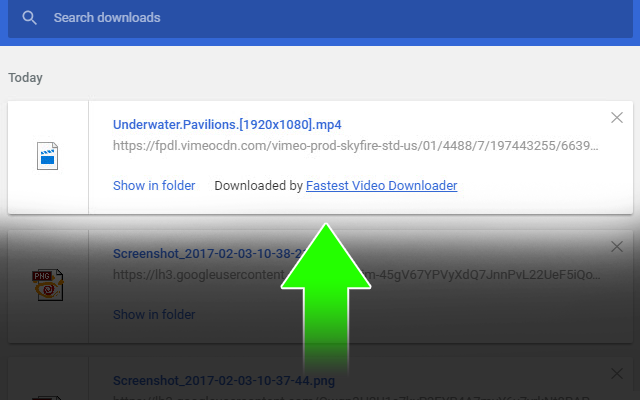Click the vimeocdn source URL text
Viewport: 640px width, 400px height.
click(356, 146)
